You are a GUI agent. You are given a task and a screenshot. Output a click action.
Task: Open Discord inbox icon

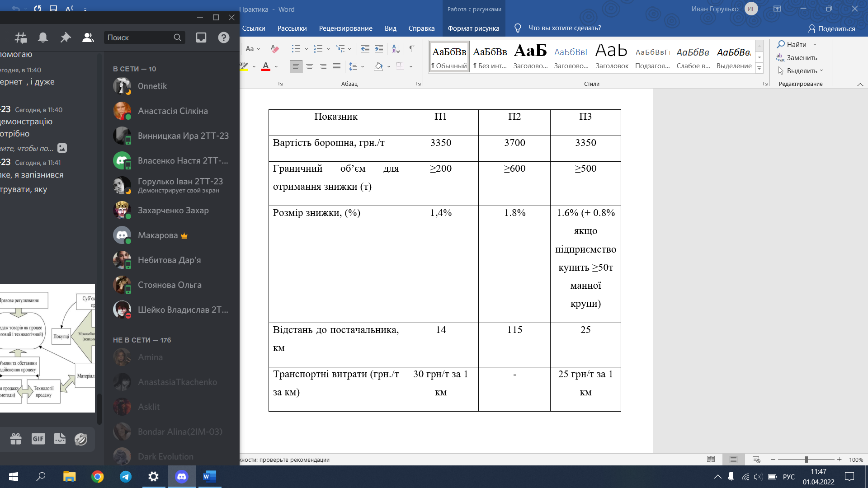[201, 38]
